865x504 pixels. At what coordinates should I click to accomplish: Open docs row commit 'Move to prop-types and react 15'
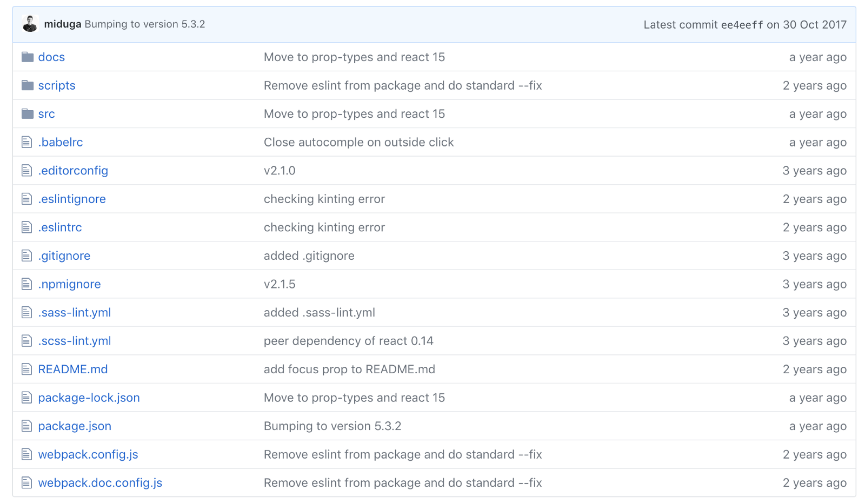pos(354,57)
